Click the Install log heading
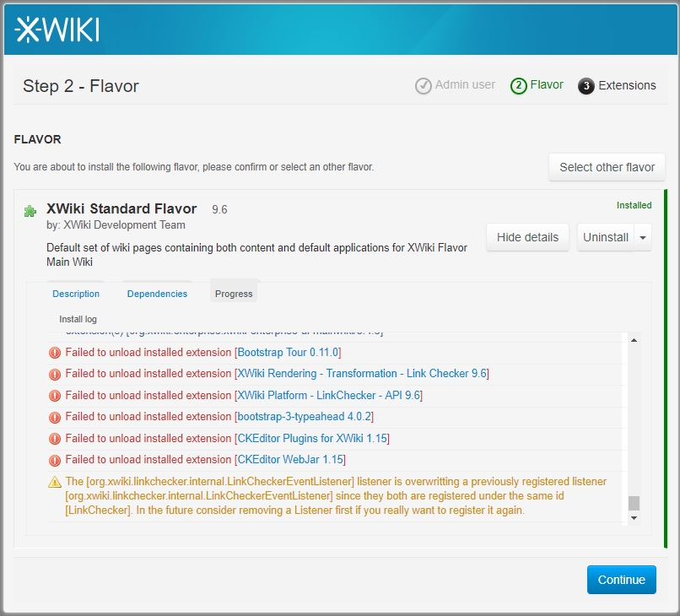The image size is (680, 616). coord(78,319)
